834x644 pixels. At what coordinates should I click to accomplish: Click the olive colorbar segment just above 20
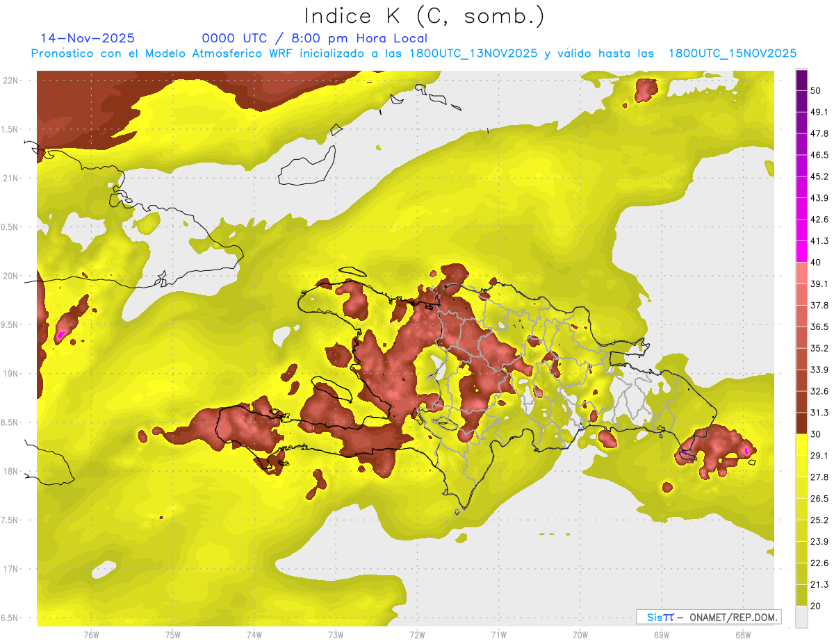point(801,595)
